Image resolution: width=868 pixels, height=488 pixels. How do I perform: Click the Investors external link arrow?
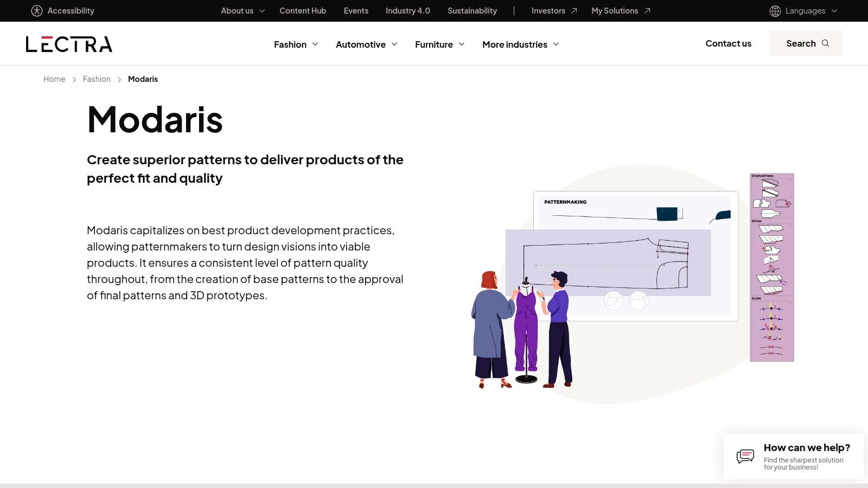point(574,11)
